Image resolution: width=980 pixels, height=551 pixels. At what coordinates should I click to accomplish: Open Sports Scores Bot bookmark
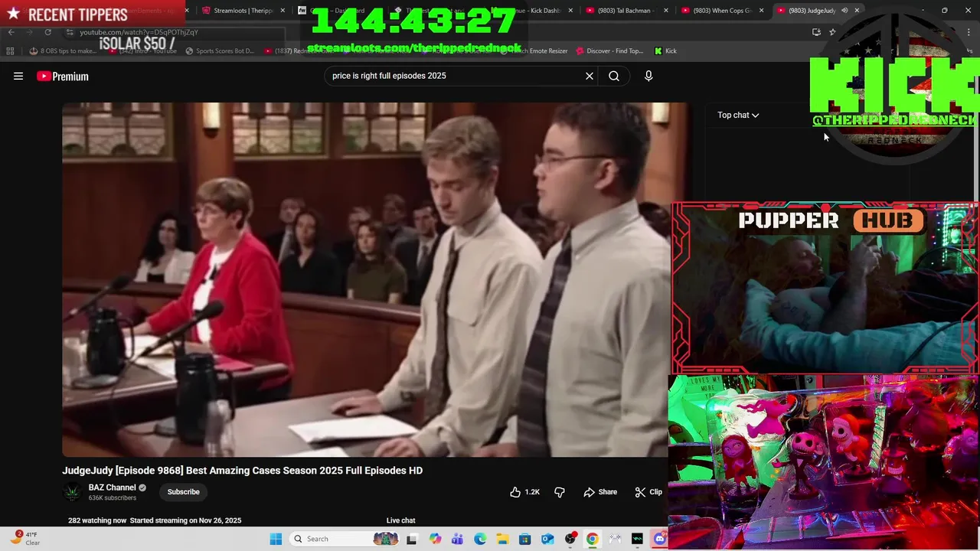[x=219, y=51]
